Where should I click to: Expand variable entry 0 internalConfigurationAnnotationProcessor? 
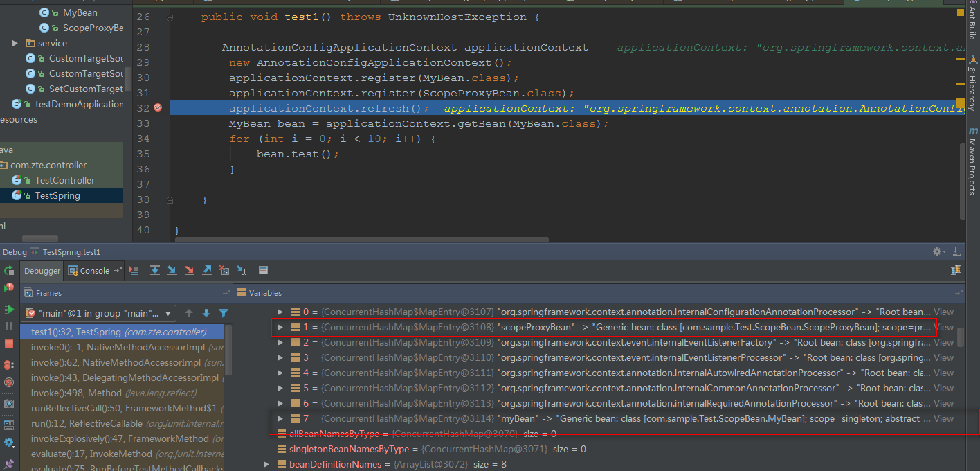click(280, 312)
